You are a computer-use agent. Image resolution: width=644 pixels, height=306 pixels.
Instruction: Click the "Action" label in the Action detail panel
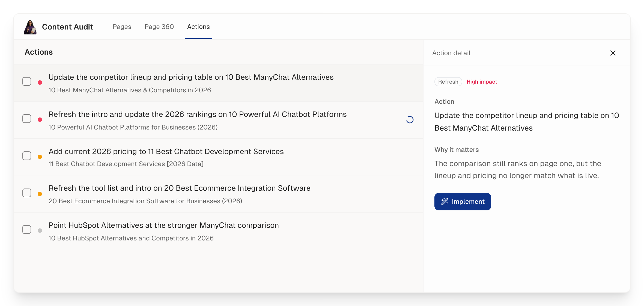pyautogui.click(x=444, y=102)
